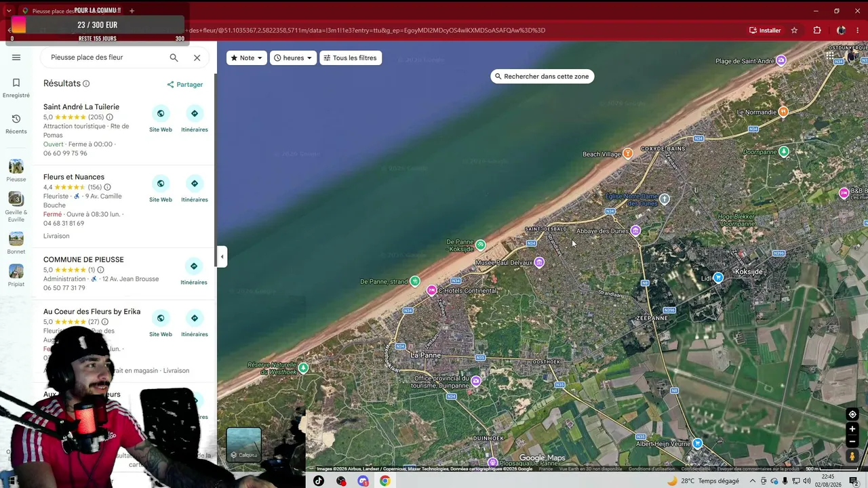Clear the search with the X icon
The height and width of the screenshot is (488, 868).
tap(197, 58)
